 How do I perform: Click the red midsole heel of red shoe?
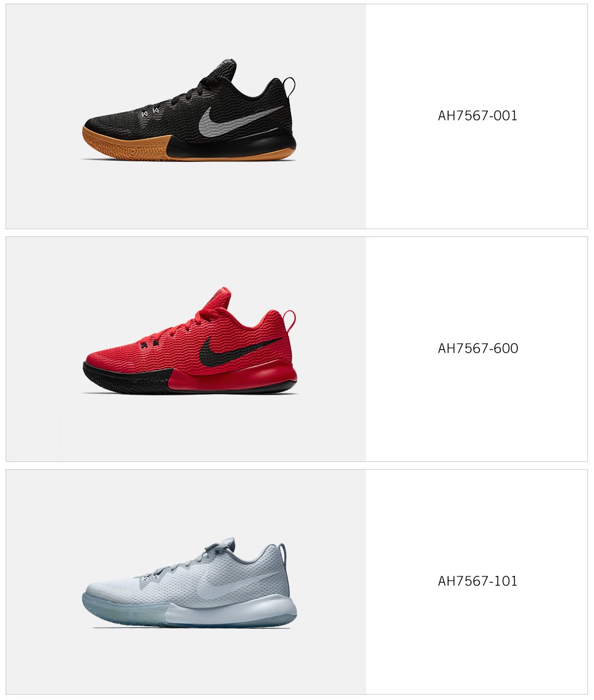point(235,376)
